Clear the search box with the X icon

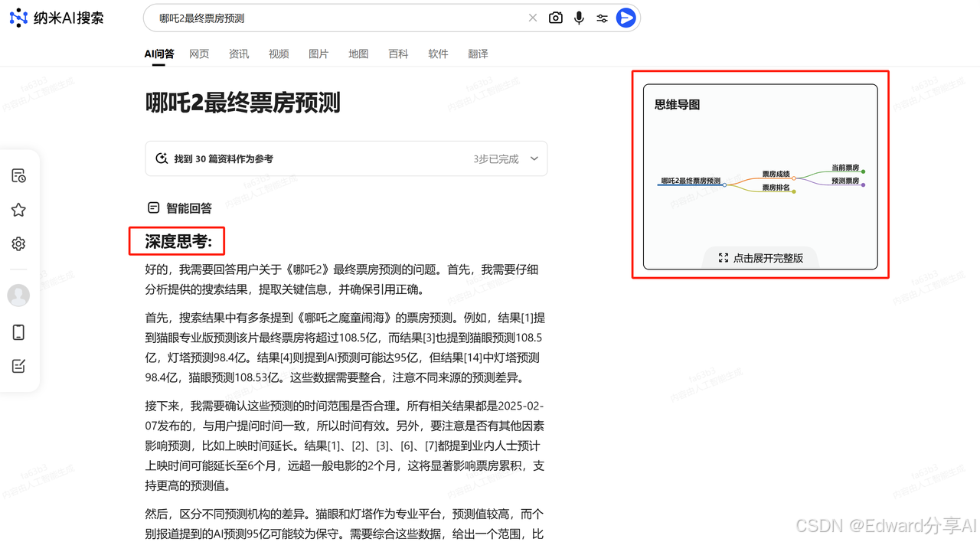(x=533, y=18)
